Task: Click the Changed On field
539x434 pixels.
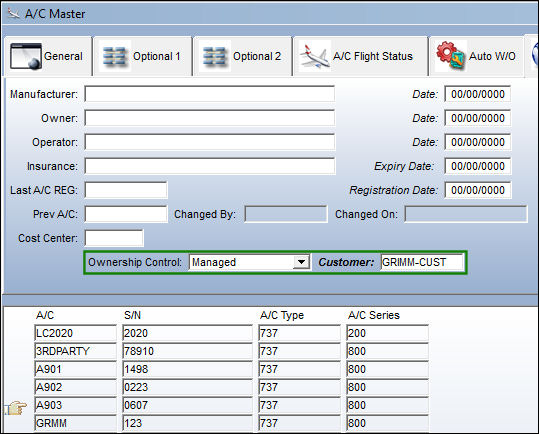Action: click(466, 214)
